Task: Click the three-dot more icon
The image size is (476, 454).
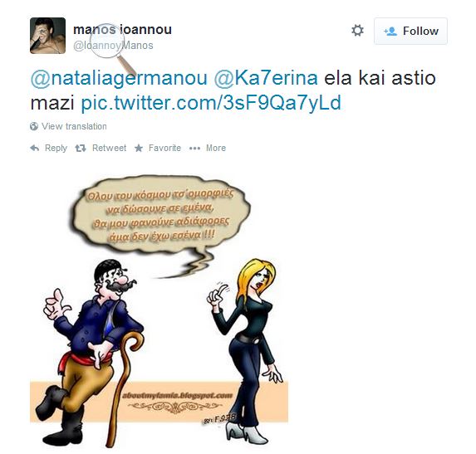Action: pos(194,149)
